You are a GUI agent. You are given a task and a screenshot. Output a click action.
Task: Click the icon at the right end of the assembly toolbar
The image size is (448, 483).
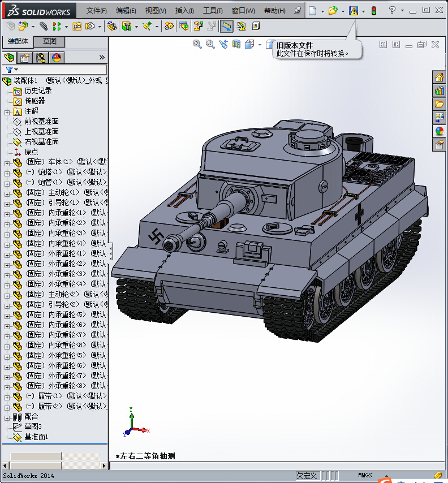[256, 26]
